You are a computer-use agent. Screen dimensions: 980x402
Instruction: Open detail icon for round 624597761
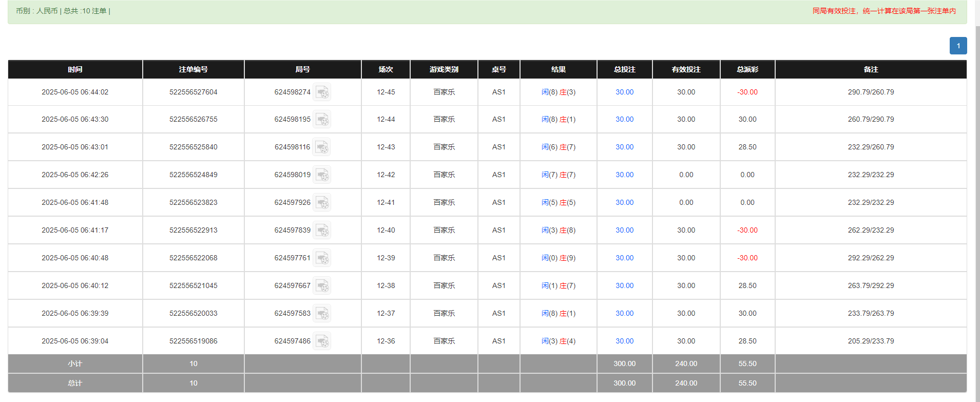(x=322, y=258)
